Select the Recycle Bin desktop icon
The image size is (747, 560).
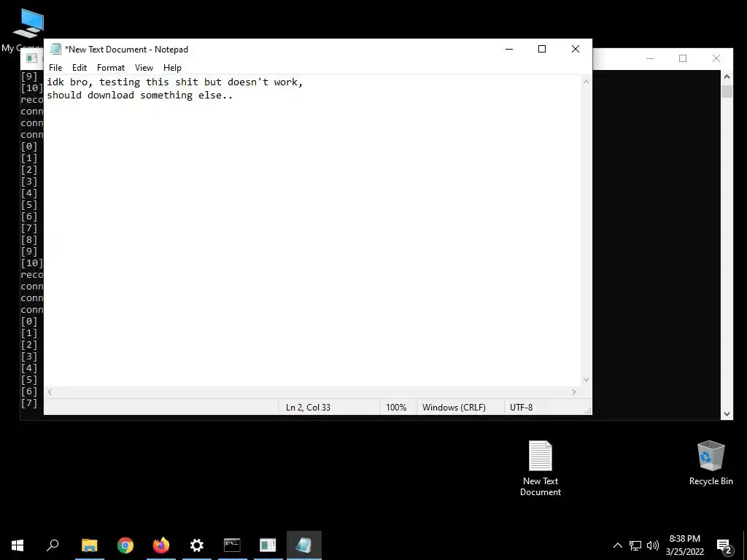pos(711,463)
